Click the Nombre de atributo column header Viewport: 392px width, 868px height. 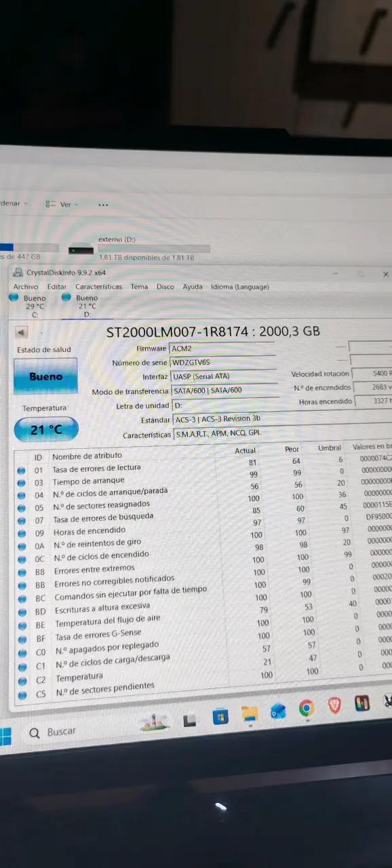[87, 456]
